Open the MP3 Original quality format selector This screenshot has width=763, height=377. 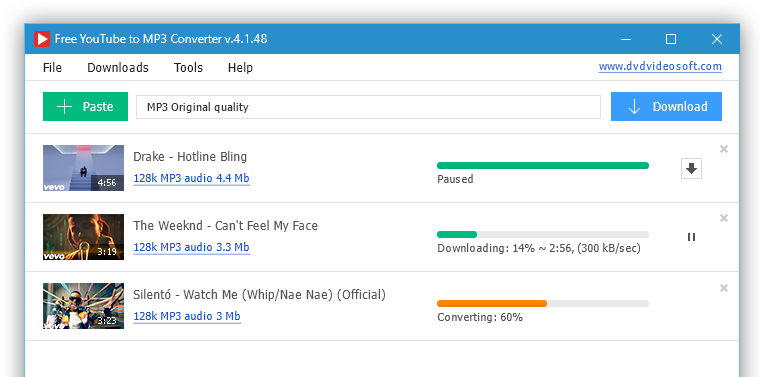[368, 107]
